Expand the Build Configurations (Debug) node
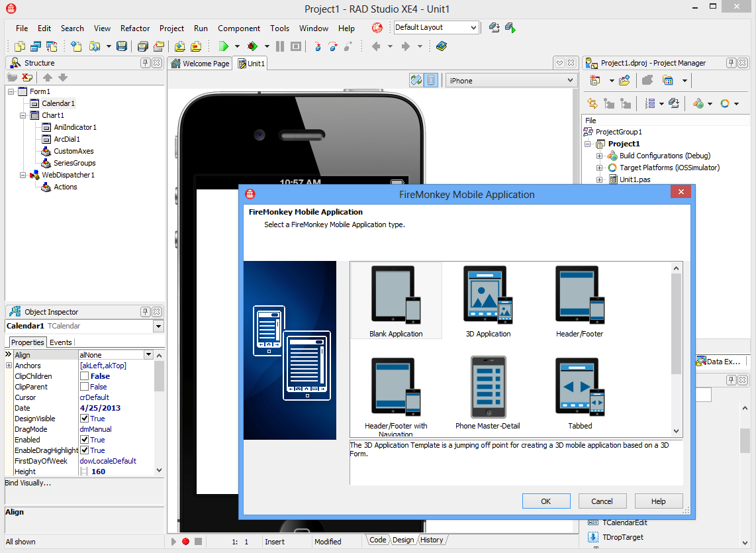 599,156
